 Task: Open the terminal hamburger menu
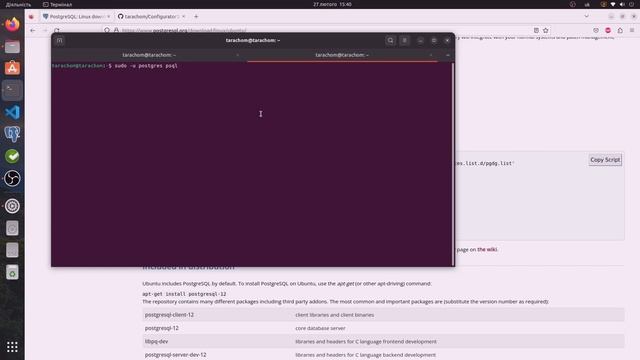point(404,40)
